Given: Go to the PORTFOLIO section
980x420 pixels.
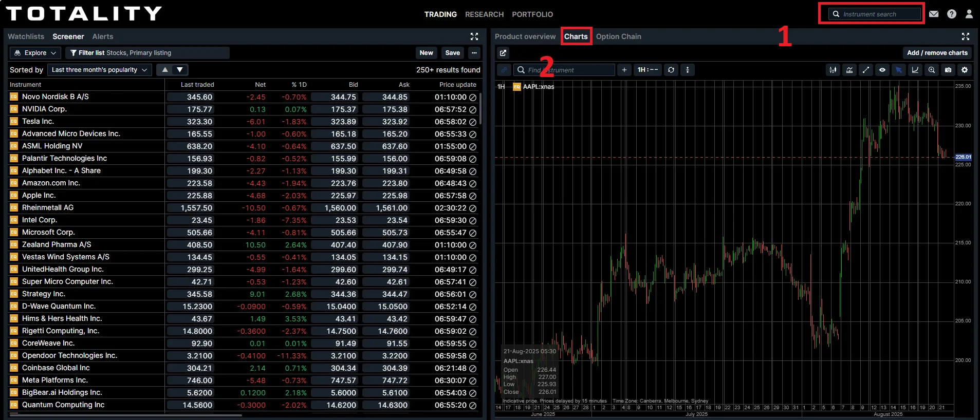Looking at the screenshot, I should (532, 14).
